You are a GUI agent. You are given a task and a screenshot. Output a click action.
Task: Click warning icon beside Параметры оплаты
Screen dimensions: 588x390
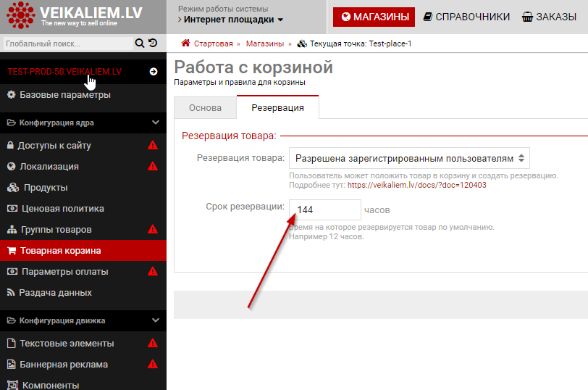[153, 272]
